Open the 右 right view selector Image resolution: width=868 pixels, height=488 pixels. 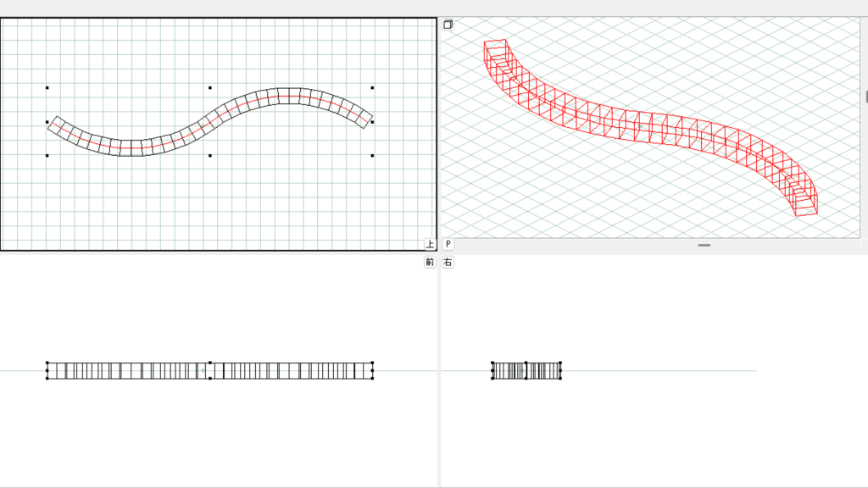tap(448, 263)
